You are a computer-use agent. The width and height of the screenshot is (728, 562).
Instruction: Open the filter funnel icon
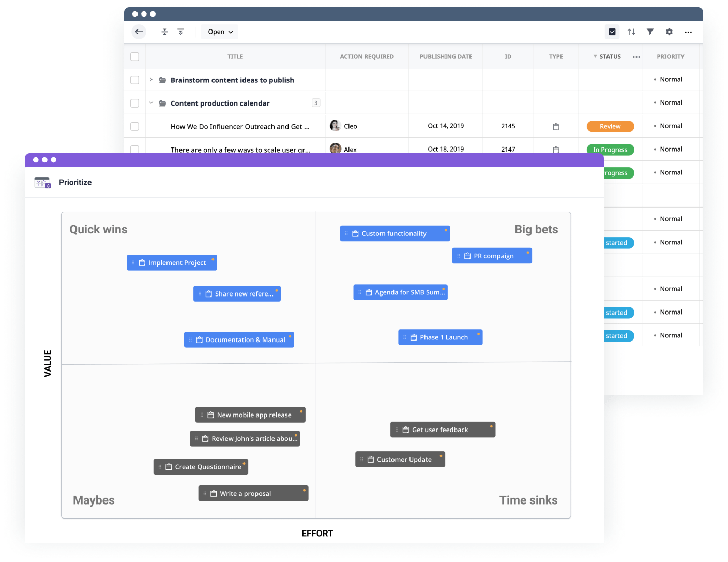click(650, 32)
